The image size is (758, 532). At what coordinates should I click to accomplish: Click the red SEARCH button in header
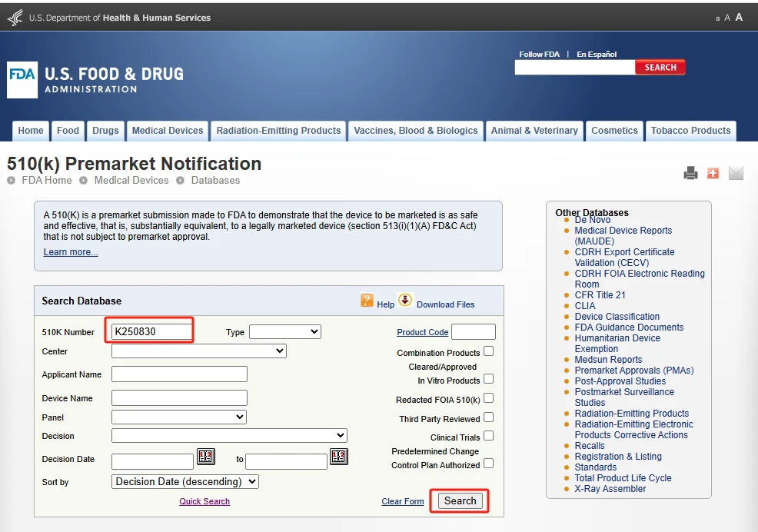tap(660, 67)
